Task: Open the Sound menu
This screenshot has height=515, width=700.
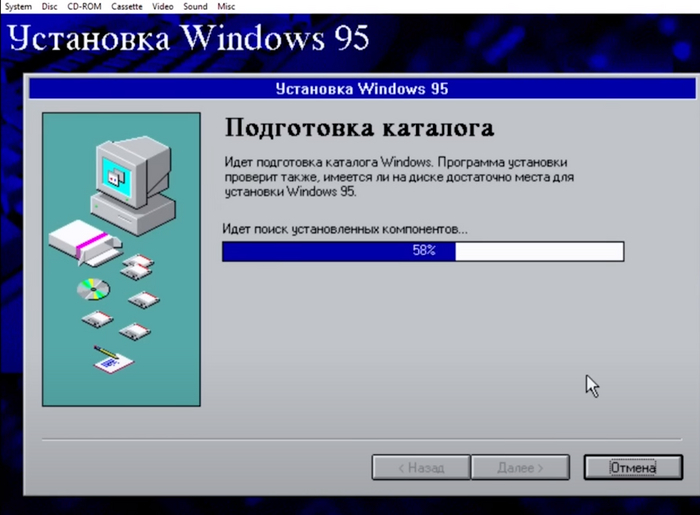Action: pyautogui.click(x=195, y=6)
